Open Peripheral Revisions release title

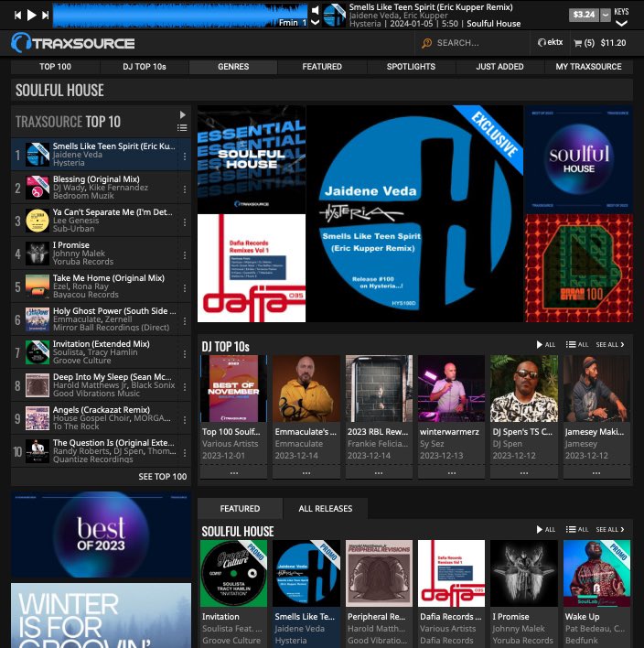(x=376, y=617)
